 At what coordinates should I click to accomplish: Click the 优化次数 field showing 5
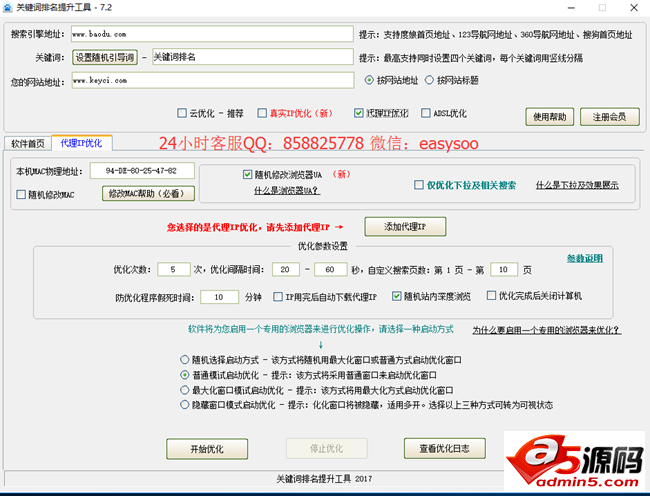[x=174, y=270]
